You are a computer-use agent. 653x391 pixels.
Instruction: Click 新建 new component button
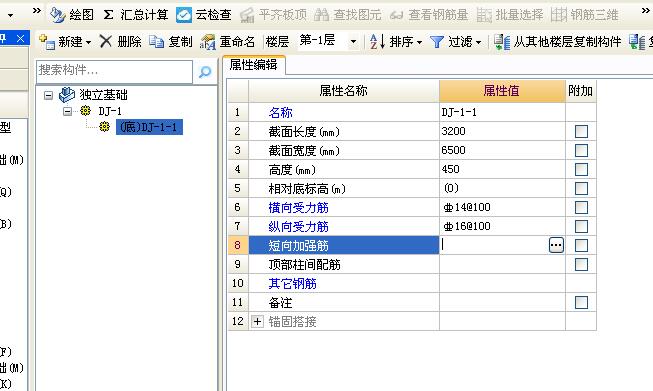(61, 42)
